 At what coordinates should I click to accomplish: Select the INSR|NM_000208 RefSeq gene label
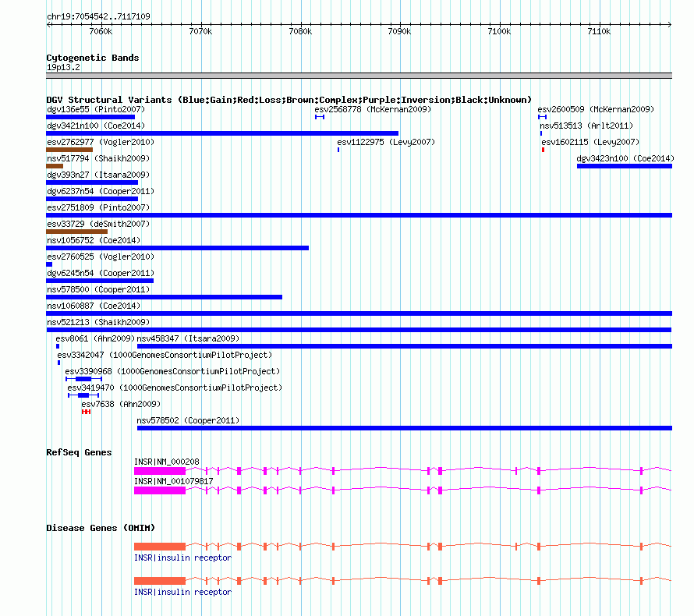pos(166,462)
